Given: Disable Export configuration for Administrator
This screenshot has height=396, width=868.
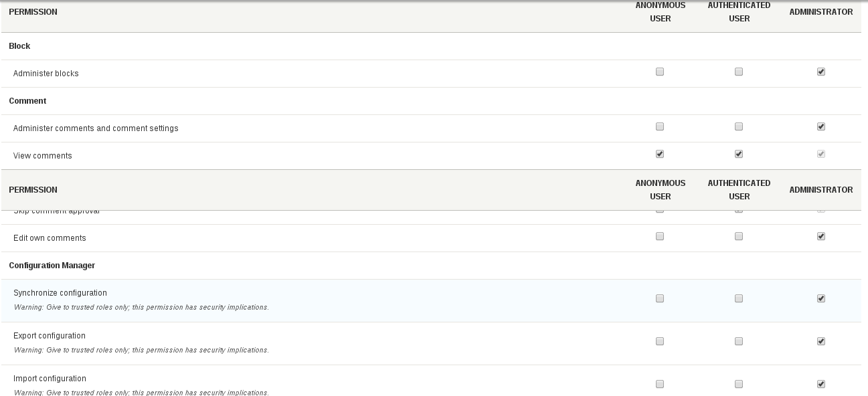Looking at the screenshot, I should pos(820,340).
